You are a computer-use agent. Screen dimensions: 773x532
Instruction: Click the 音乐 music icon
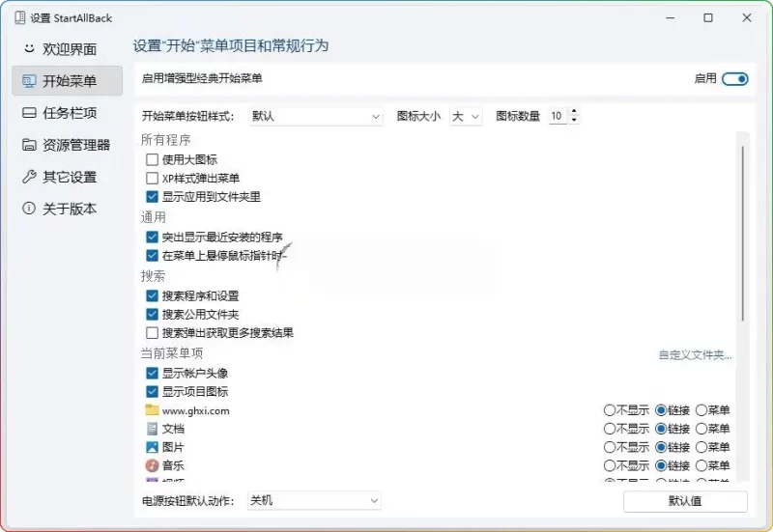click(152, 465)
